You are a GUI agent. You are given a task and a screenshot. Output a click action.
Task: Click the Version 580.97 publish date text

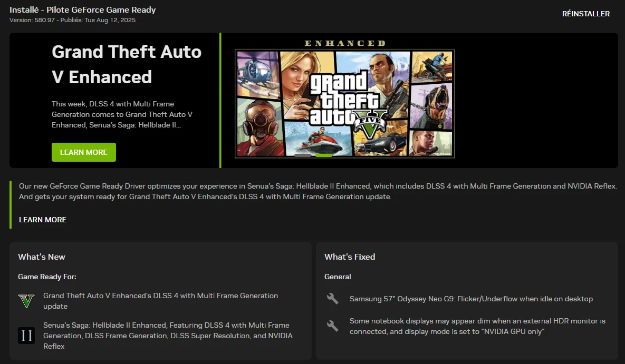tap(73, 20)
